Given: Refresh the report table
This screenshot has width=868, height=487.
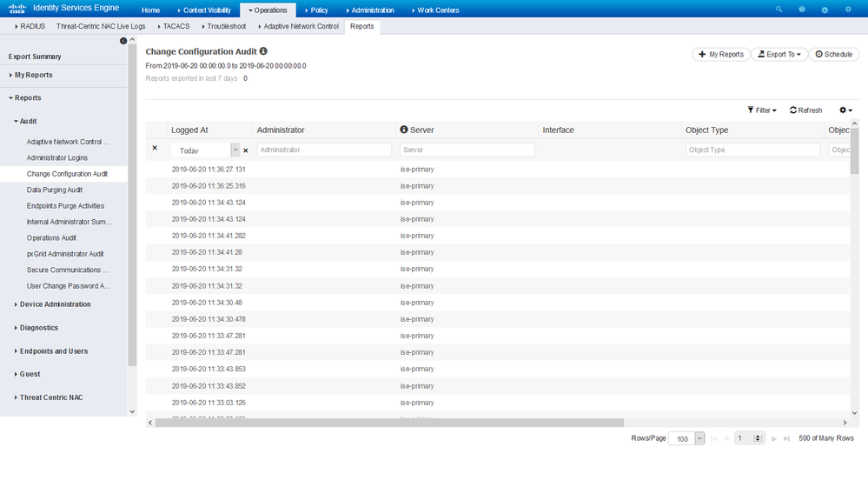Looking at the screenshot, I should point(806,110).
